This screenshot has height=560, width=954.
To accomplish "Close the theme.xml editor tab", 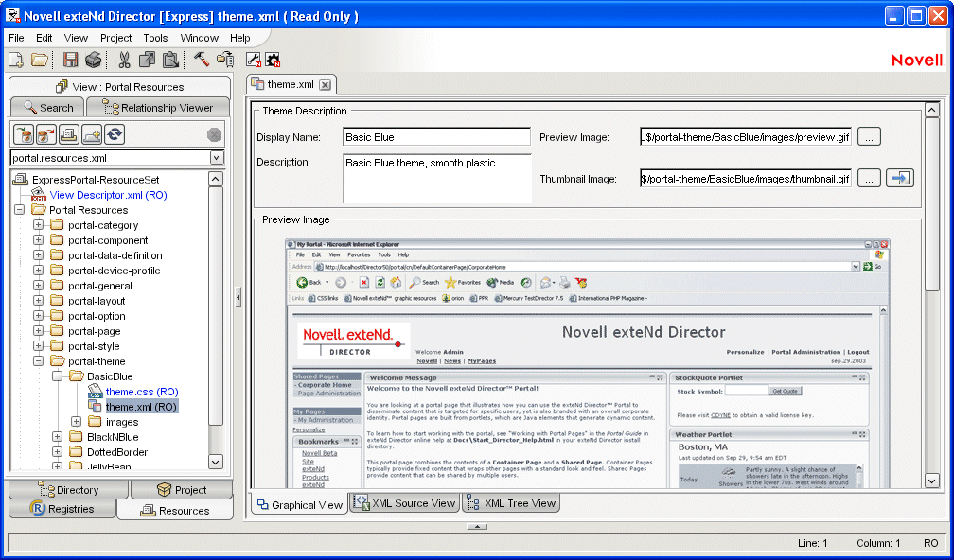I will point(325,84).
